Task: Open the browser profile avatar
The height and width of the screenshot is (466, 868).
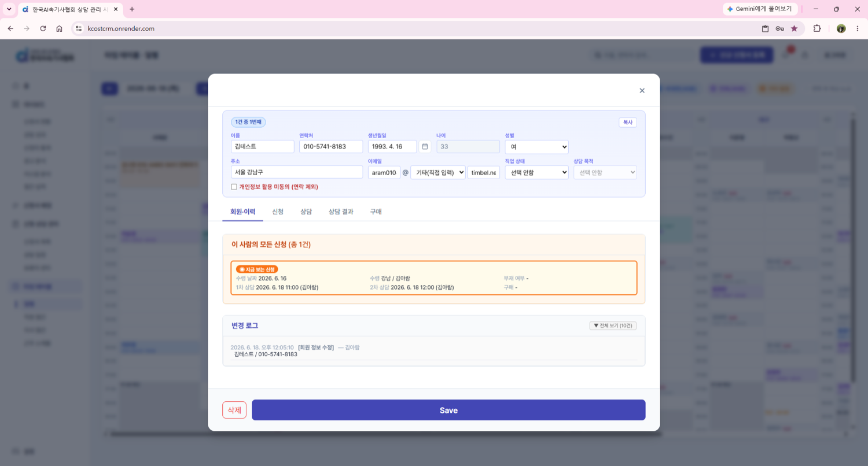Action: pos(841,28)
